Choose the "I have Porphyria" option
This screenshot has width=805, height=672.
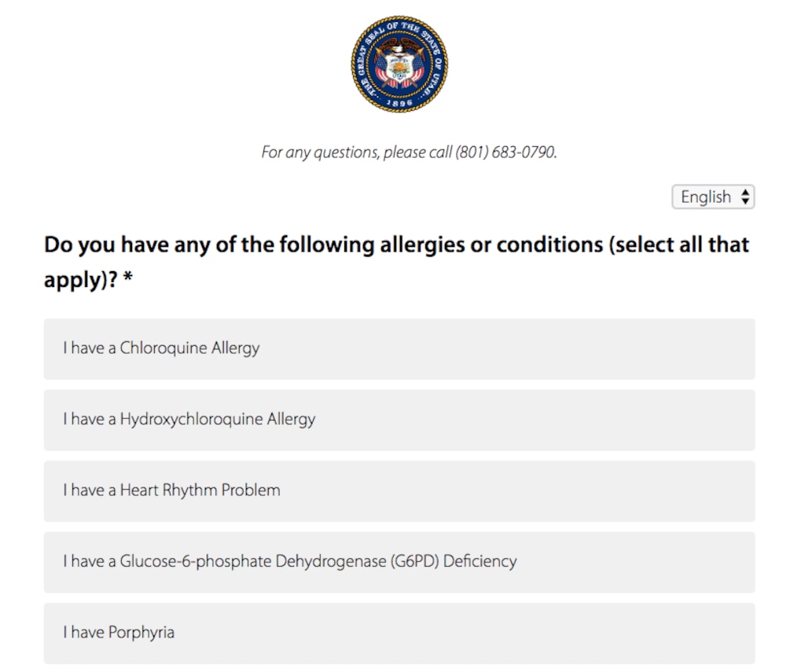[399, 633]
